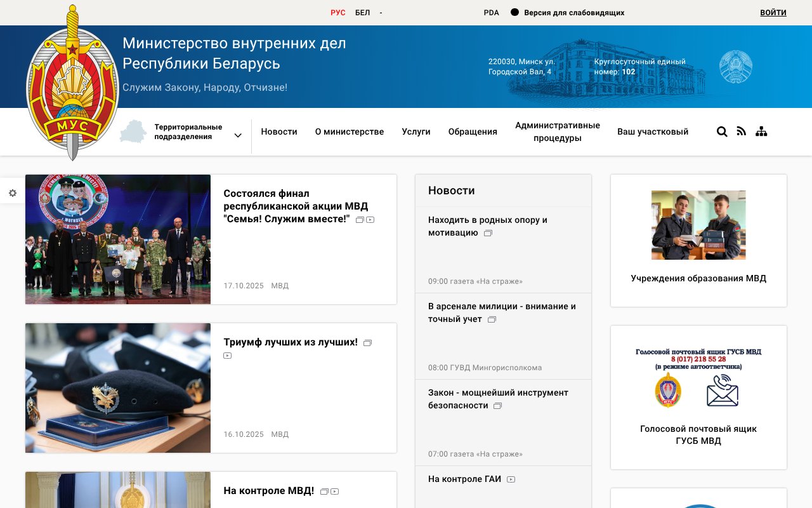Select Обращения in the navigation menu
Viewport: 812px width, 508px height.
[473, 131]
